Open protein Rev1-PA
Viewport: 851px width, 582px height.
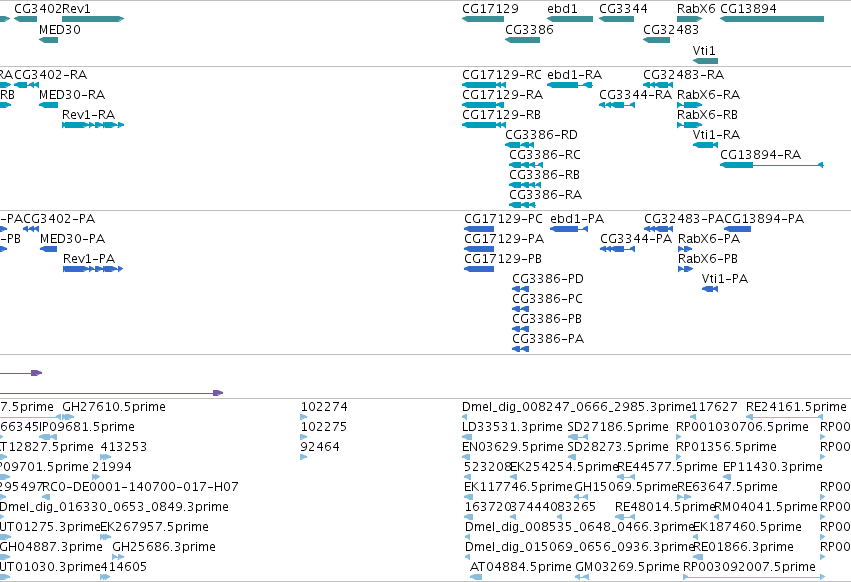[89, 260]
